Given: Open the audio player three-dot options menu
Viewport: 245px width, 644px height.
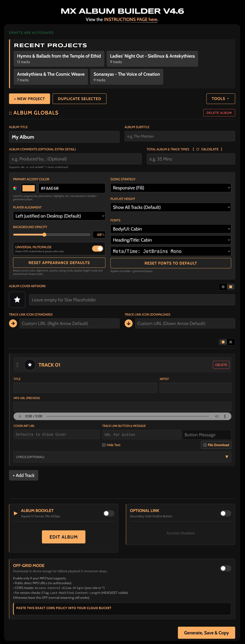Looking at the screenshot, I should (225, 416).
